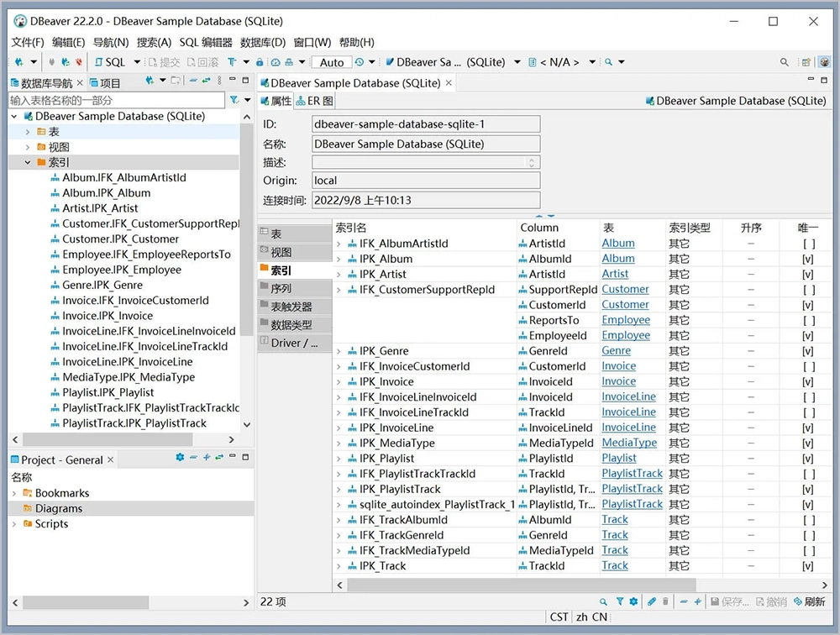Viewport: 840px width, 635px height.
Task: Click the bottom toolbar magnifier search icon
Action: click(x=603, y=601)
